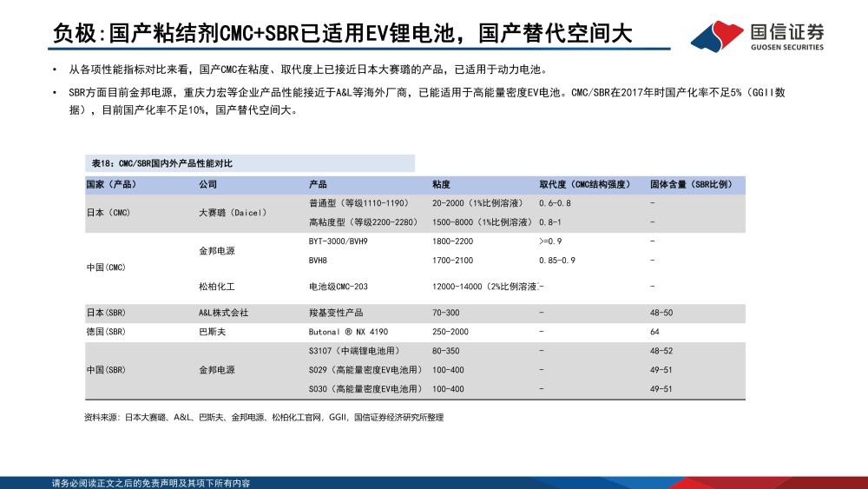
Task: Select the BVH8 product cell
Action: (318, 261)
